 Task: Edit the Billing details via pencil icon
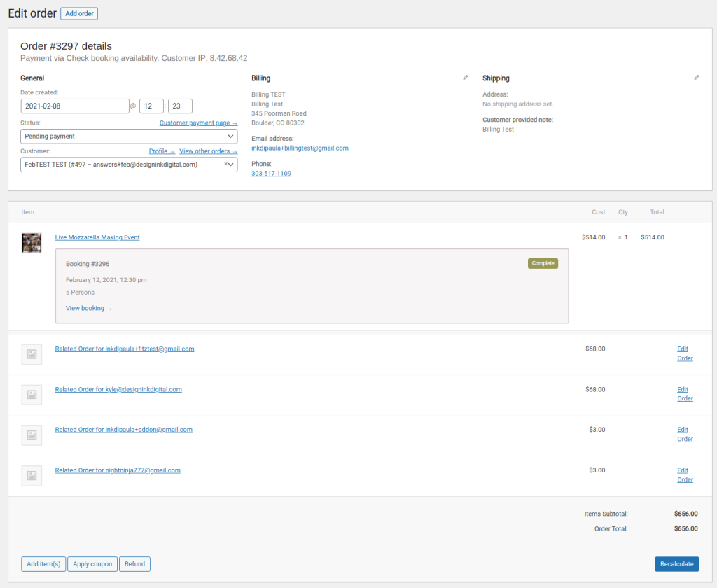(465, 77)
